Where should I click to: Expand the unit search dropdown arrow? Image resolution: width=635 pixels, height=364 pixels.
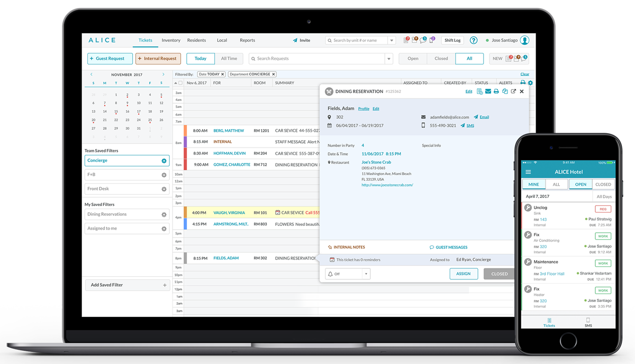(x=392, y=40)
